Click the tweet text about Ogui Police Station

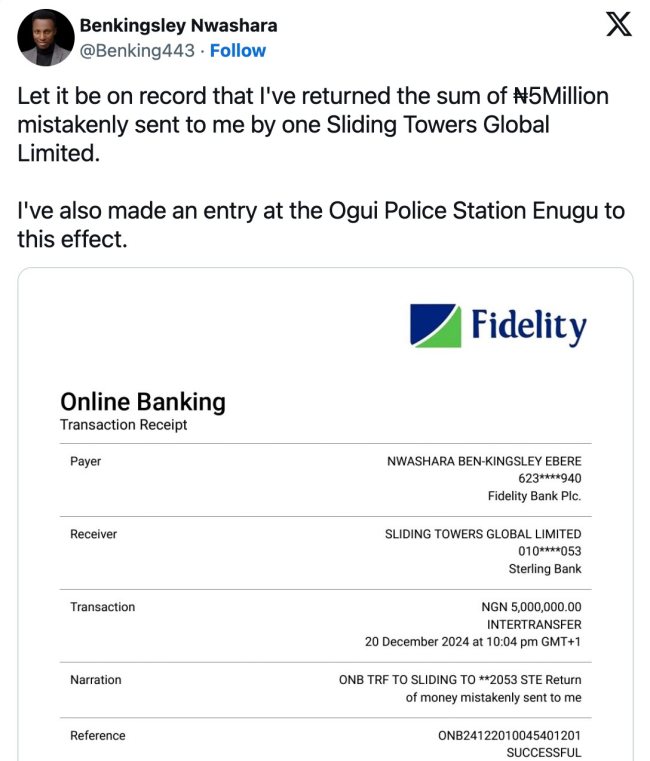tap(320, 225)
